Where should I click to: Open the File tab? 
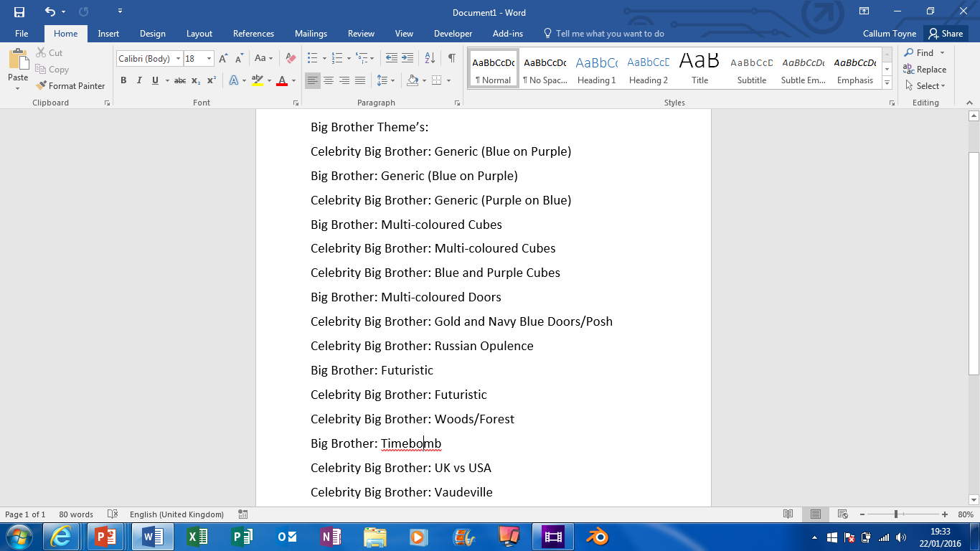tap(22, 34)
